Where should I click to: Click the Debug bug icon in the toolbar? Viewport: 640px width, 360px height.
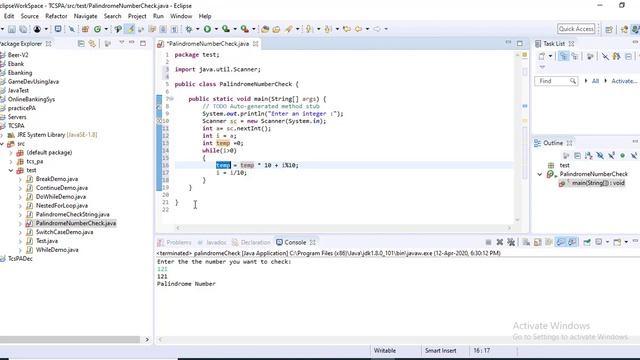[x=189, y=29]
